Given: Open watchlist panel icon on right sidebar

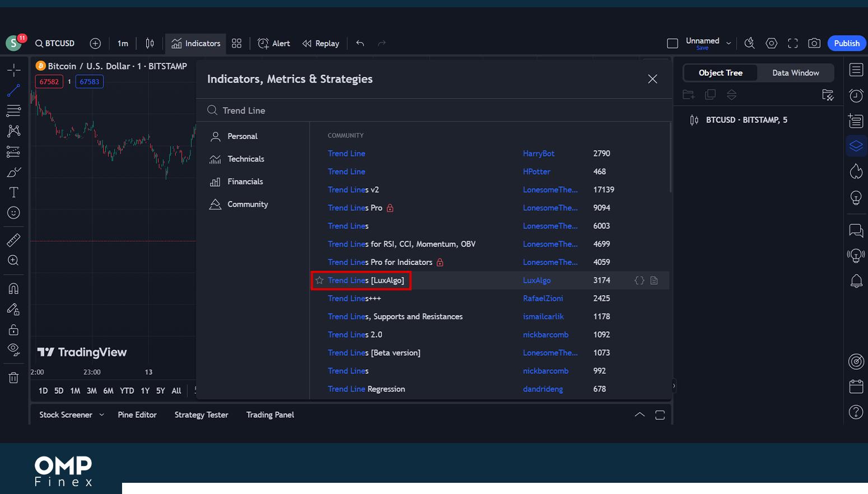Looking at the screenshot, I should (x=856, y=70).
